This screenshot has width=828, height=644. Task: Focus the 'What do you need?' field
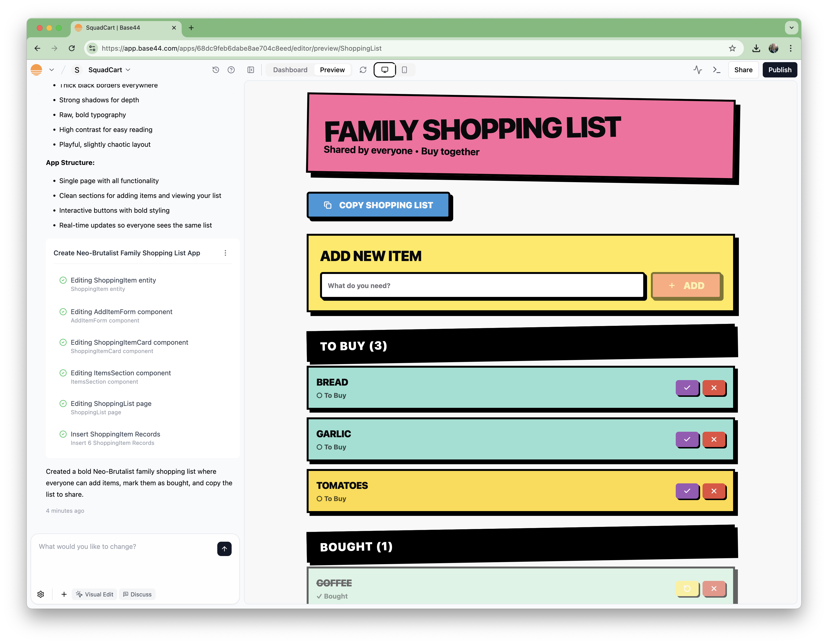point(482,285)
